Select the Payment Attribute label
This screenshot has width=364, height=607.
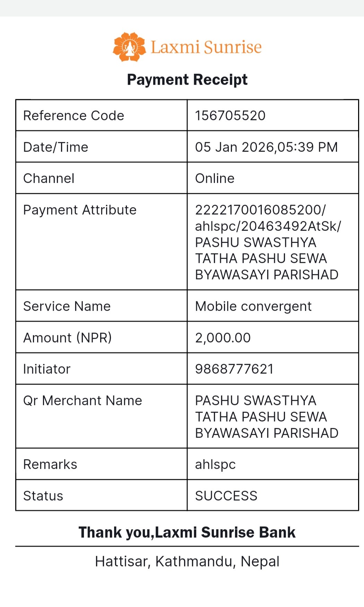coord(80,210)
